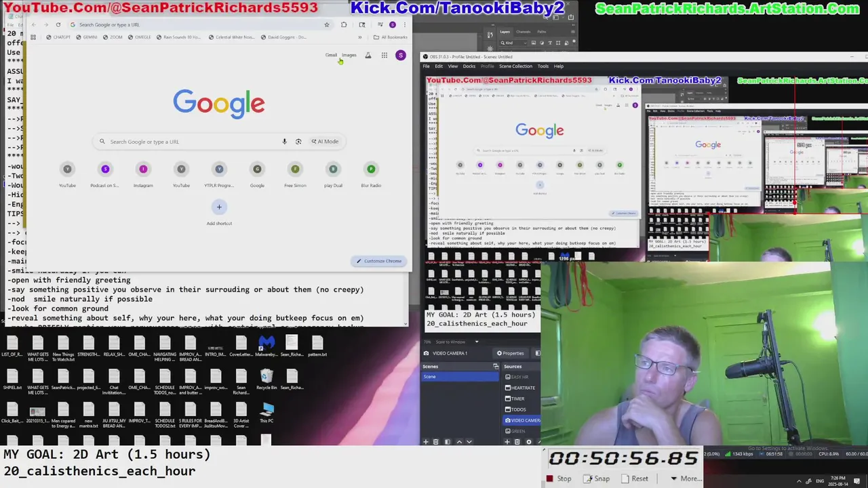The image size is (868, 488).
Task: Start voice search with microphone icon
Action: (x=285, y=142)
